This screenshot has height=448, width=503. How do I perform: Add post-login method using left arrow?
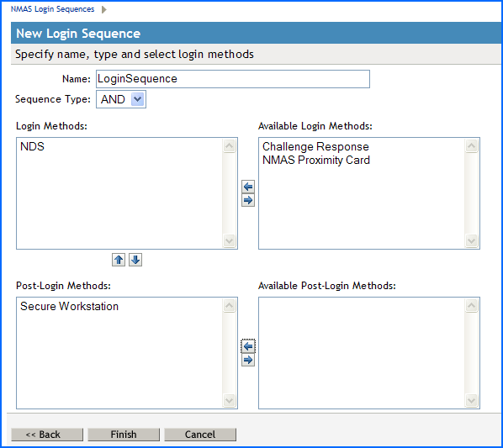[x=248, y=346]
